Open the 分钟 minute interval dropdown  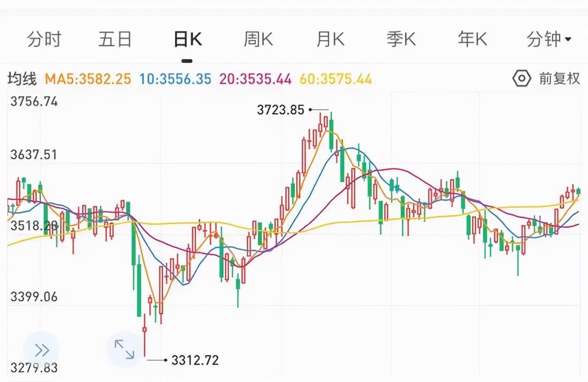click(547, 39)
